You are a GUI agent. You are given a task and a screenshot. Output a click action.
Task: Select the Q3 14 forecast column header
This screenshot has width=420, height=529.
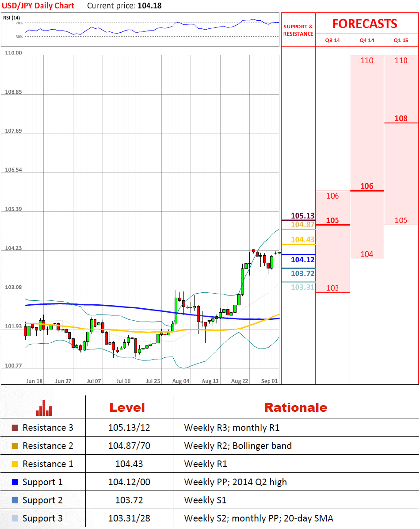332,40
